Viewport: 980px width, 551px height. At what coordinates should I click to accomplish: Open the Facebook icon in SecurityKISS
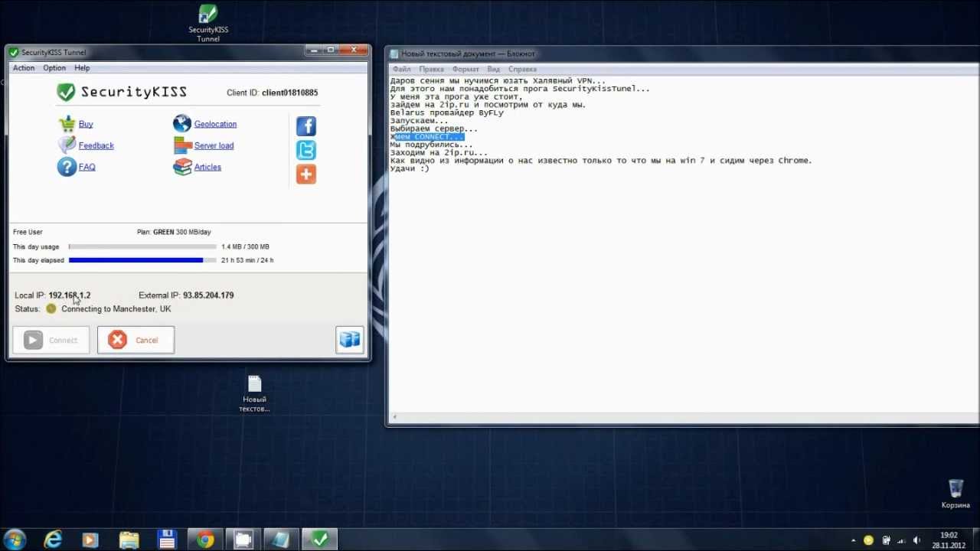306,126
